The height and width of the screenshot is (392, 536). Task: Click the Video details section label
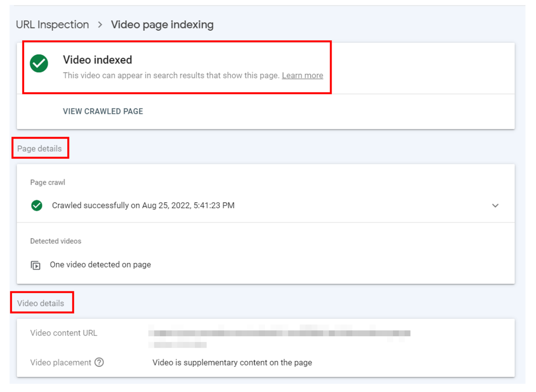pyautogui.click(x=42, y=303)
